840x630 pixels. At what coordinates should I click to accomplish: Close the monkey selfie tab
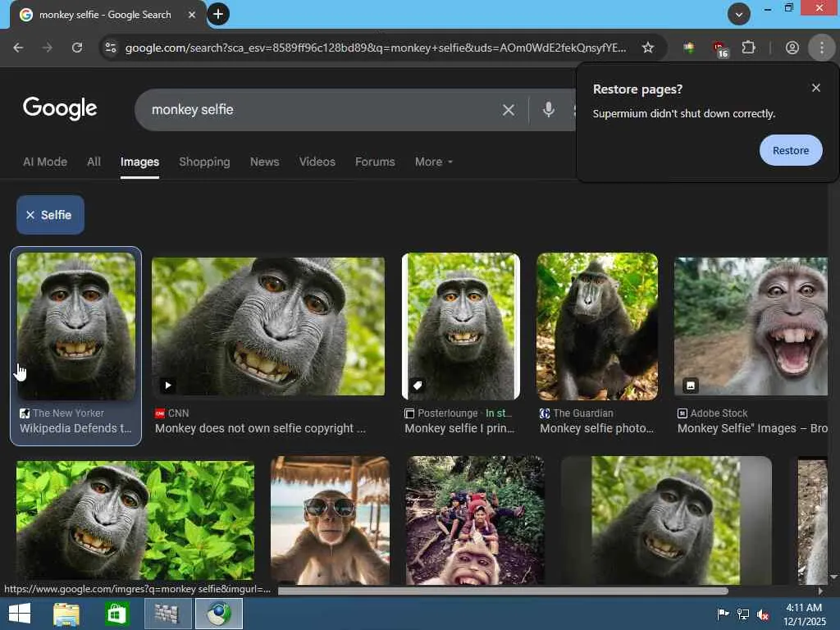[x=192, y=15]
